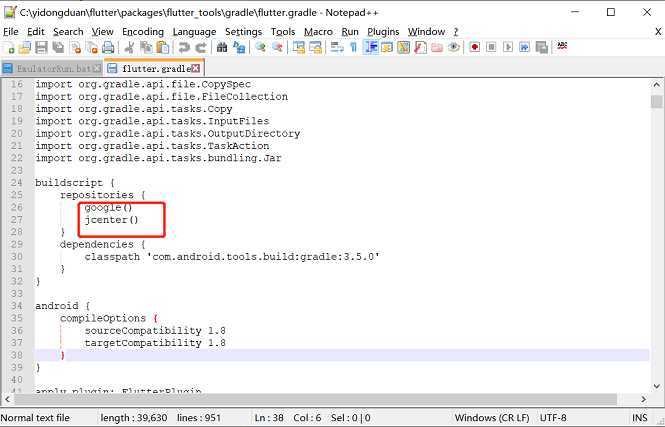Close the flutter.gradle tab with its X
The height and width of the screenshot is (427, 665).
196,68
